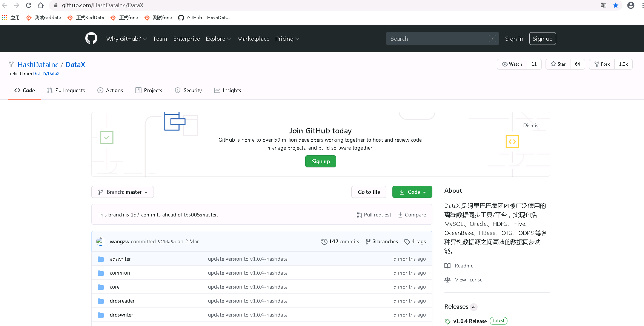Switch to the Security tab
The image size is (644, 326).
tap(188, 91)
